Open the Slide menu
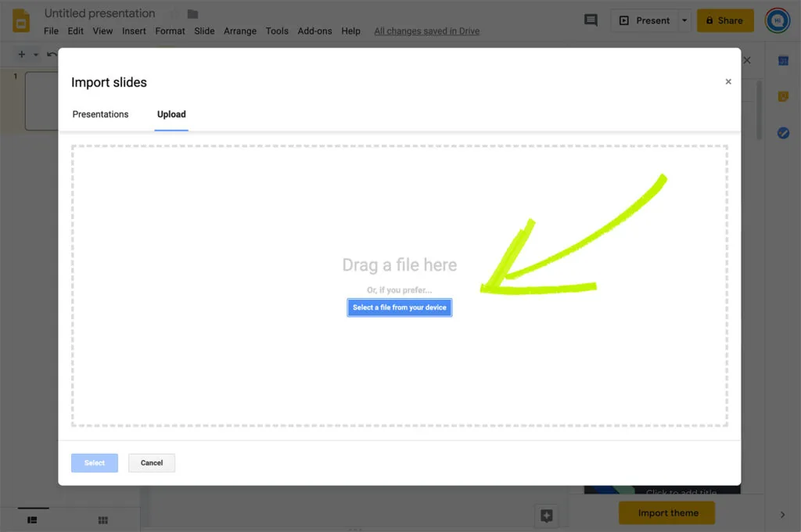This screenshot has height=532, width=801. (204, 31)
